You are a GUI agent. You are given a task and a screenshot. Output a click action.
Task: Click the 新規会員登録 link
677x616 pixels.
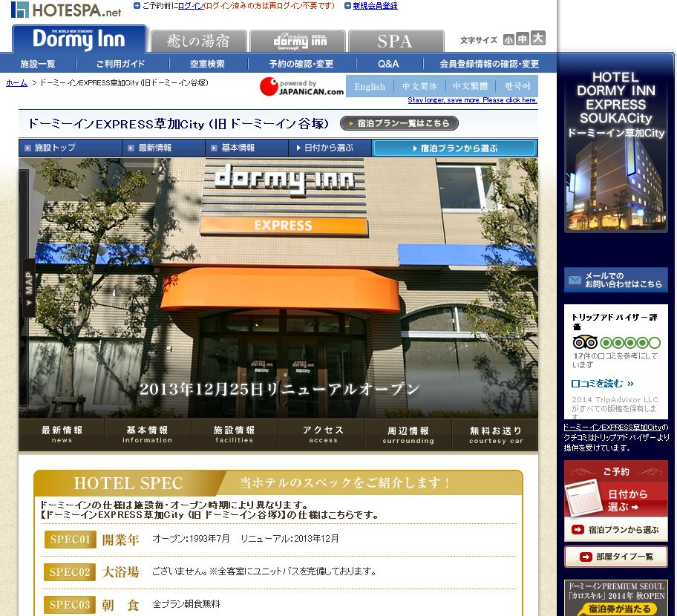(375, 6)
